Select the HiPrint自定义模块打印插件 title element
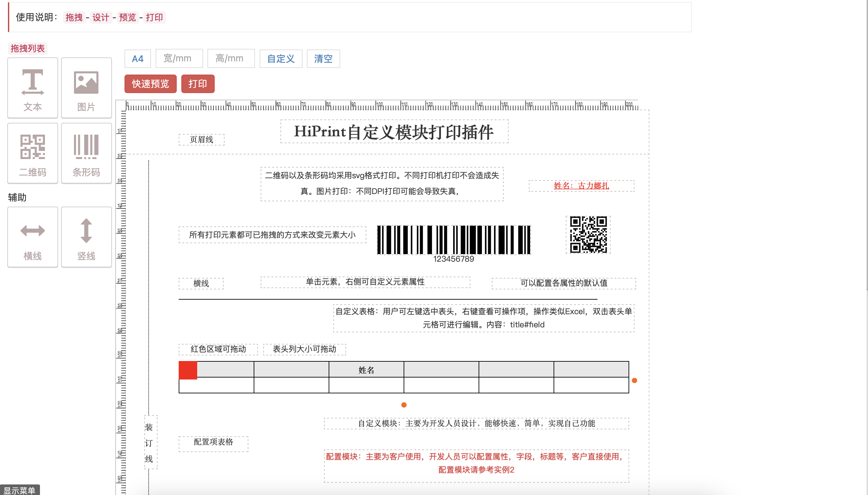868x495 pixels. (x=394, y=132)
